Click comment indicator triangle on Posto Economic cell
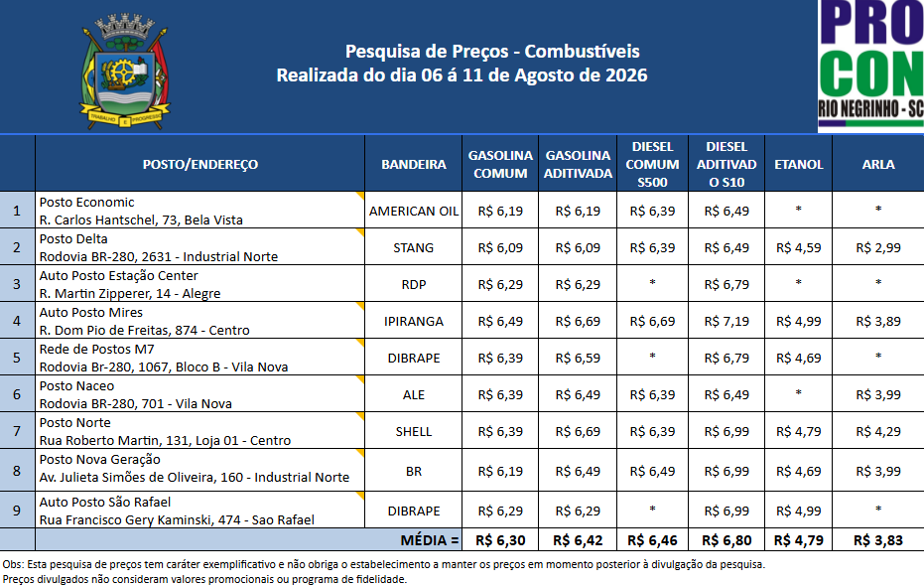Screen dimensions: 924x586 360,195
